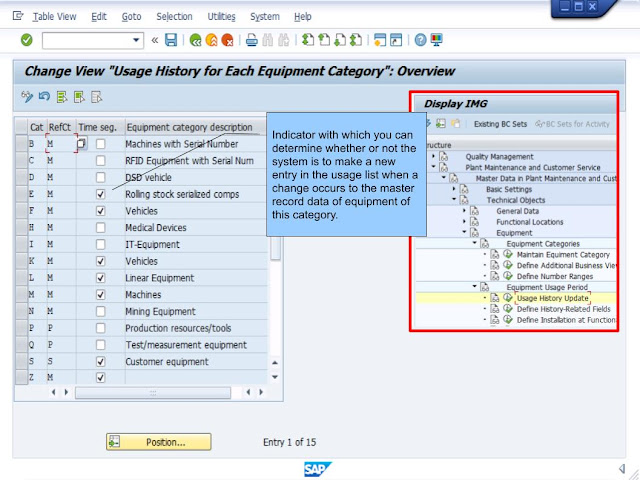The width and height of the screenshot is (640, 480).
Task: Collapse the Equipment Categories tree node
Action: 474,243
